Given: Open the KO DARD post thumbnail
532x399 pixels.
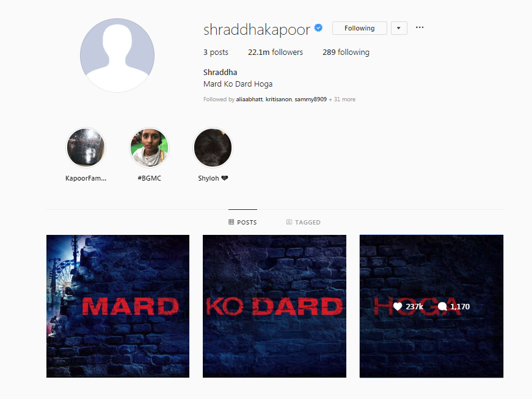Looking at the screenshot, I should click(x=274, y=306).
